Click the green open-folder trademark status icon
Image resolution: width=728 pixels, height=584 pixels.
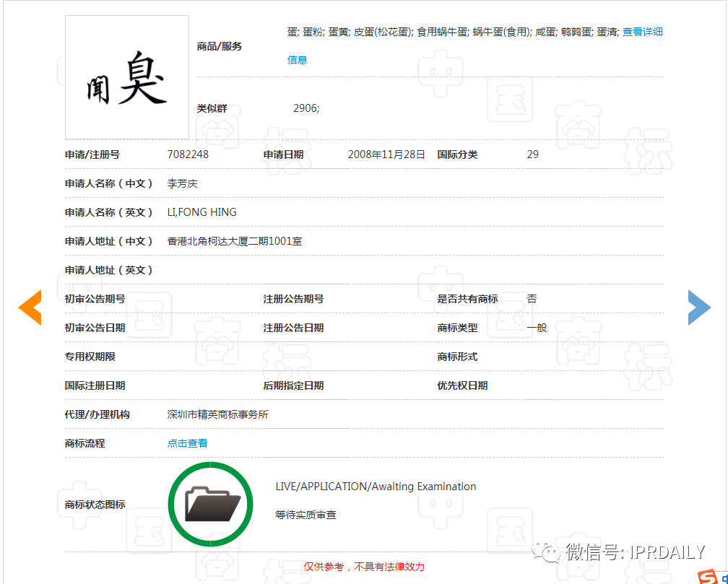[211, 503]
